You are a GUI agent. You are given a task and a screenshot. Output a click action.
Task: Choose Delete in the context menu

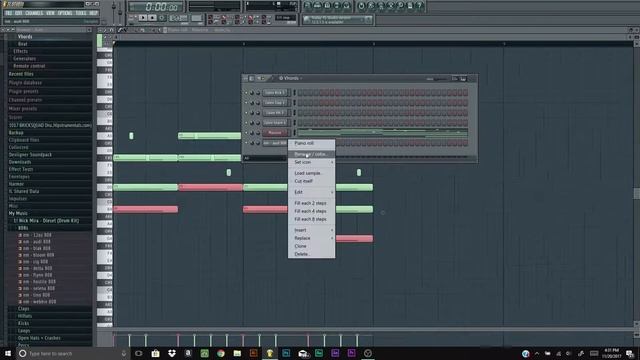(x=311, y=254)
